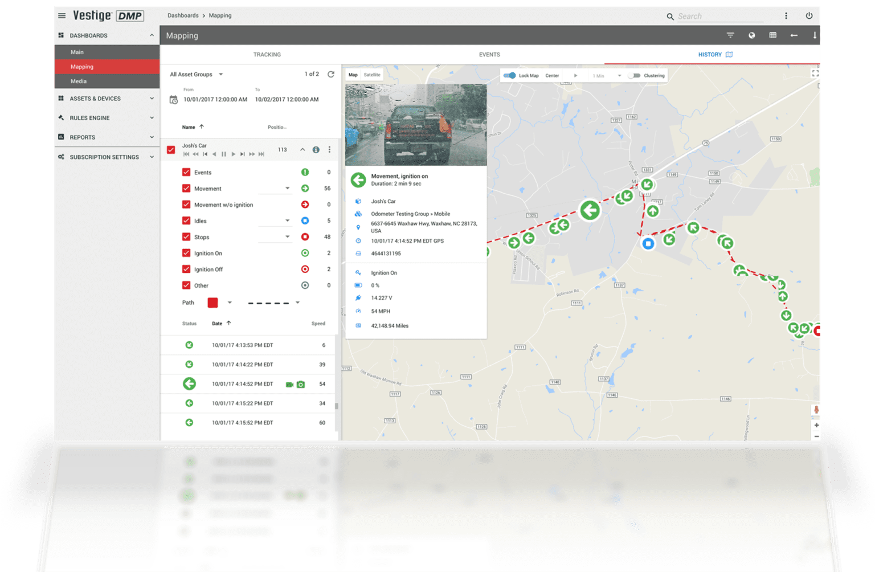
Task: Play Josh's Car history forward
Action: [234, 154]
